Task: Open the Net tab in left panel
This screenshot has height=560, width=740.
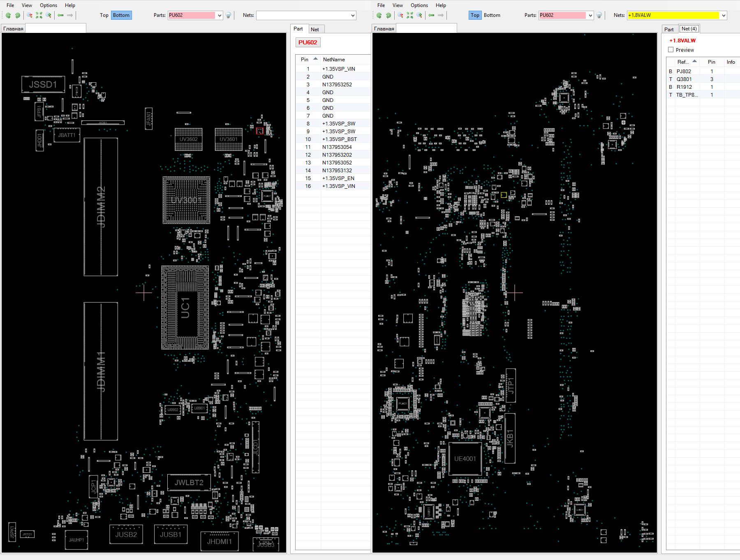Action: point(315,29)
